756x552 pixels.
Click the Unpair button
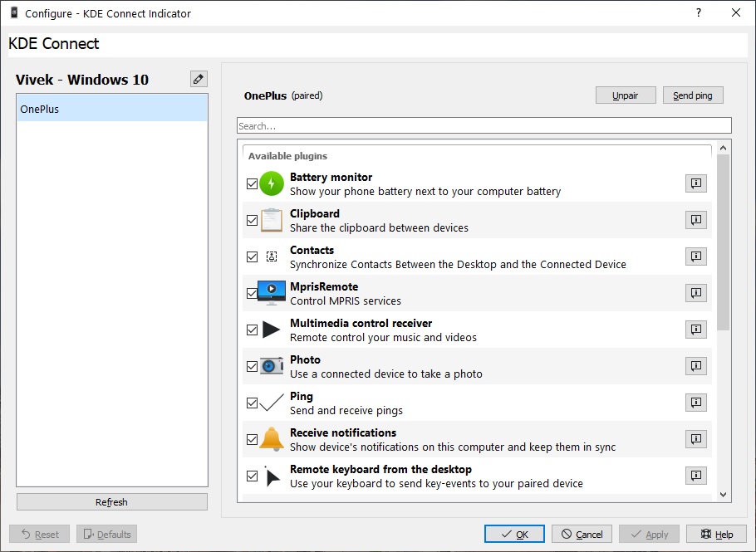(626, 95)
